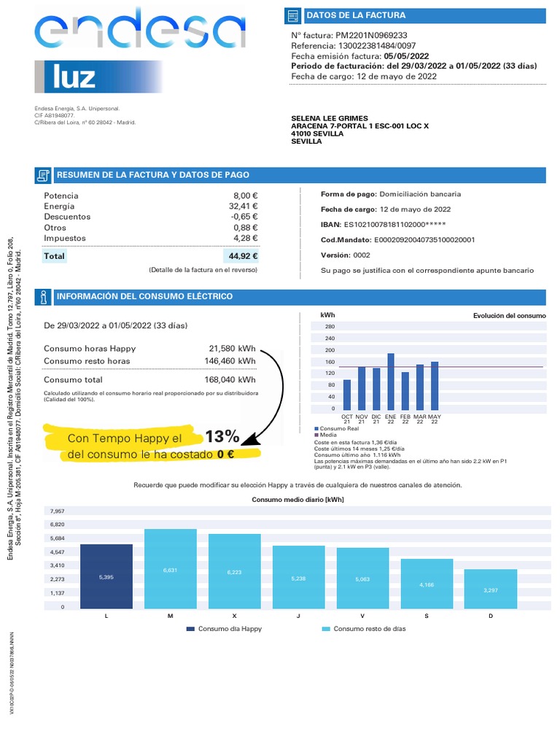The width and height of the screenshot is (560, 747).
Task: Click the Energía amount 32,41 €
Action: tap(243, 206)
